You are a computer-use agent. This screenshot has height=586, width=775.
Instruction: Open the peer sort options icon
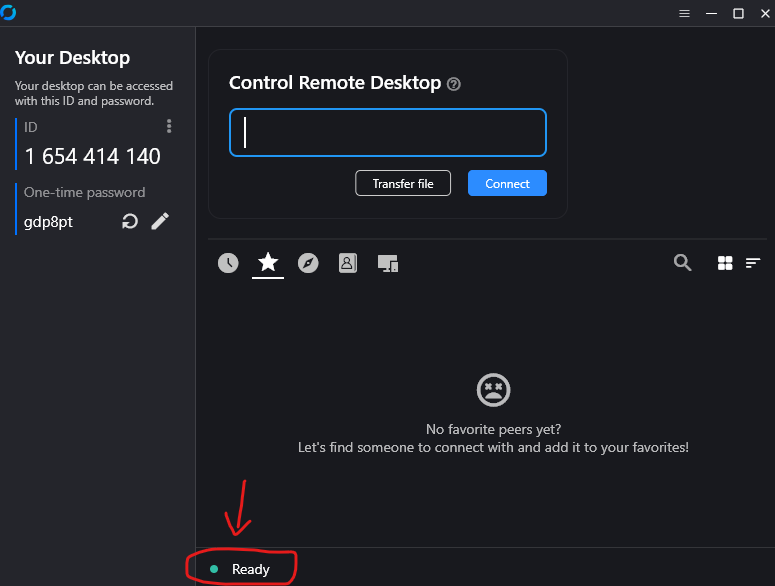tap(753, 263)
